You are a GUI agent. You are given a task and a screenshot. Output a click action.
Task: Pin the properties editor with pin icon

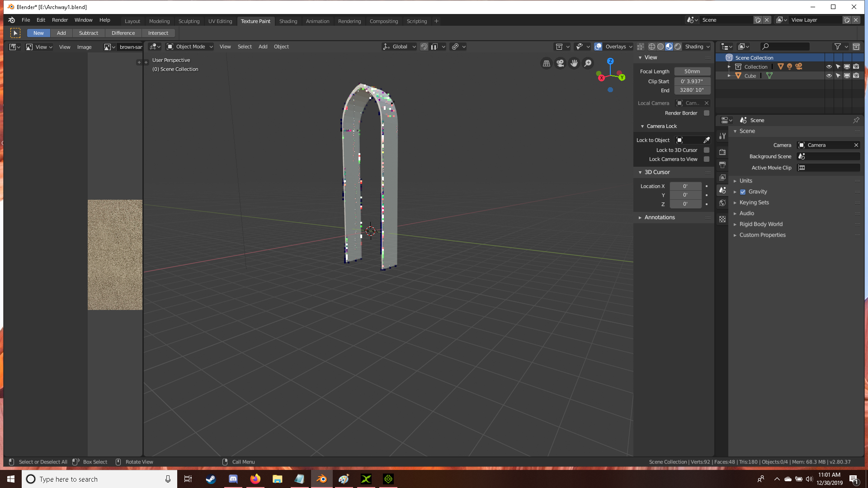pos(856,120)
